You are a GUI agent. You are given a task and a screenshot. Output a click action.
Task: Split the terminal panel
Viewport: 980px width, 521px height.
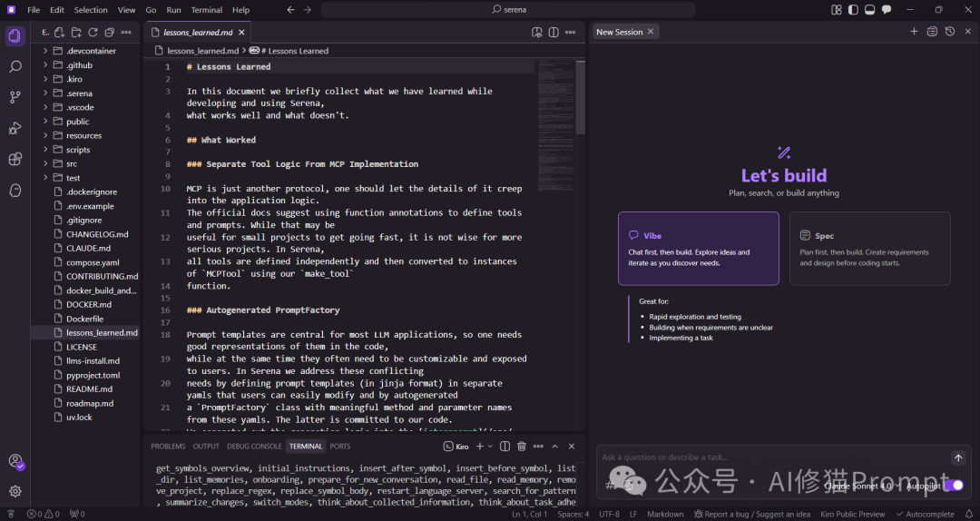505,446
